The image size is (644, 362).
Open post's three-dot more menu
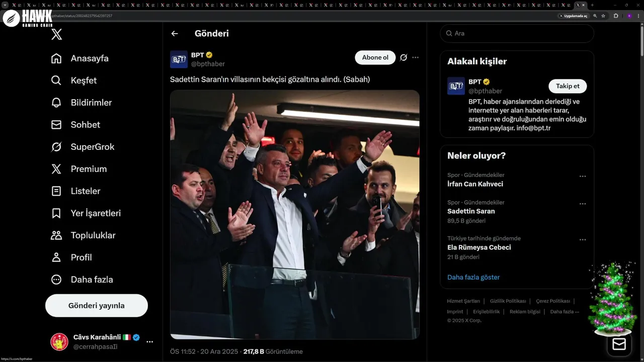(x=415, y=57)
